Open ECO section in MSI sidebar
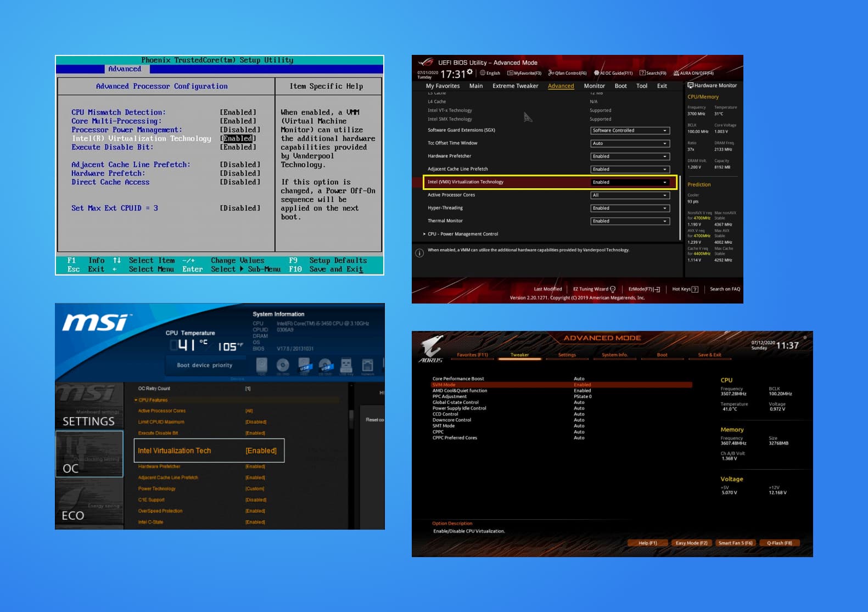 tap(89, 501)
